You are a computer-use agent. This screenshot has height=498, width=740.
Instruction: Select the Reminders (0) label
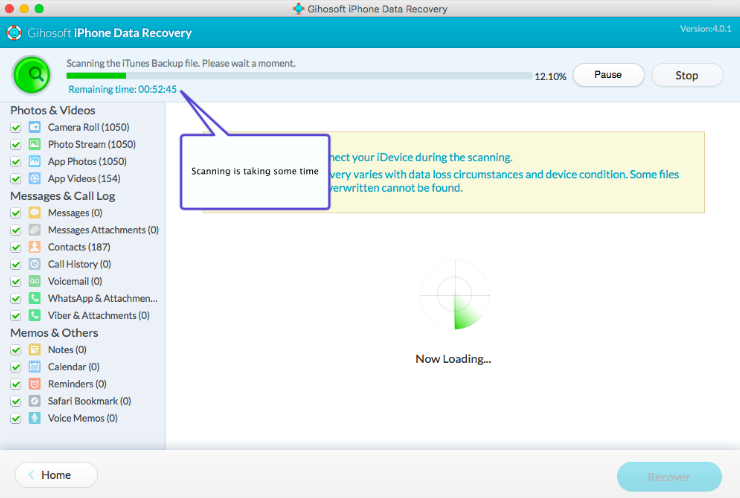(x=77, y=384)
